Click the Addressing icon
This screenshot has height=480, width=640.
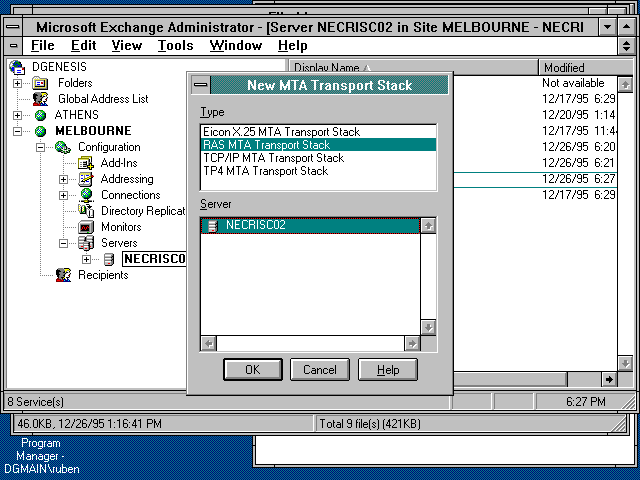point(86,179)
